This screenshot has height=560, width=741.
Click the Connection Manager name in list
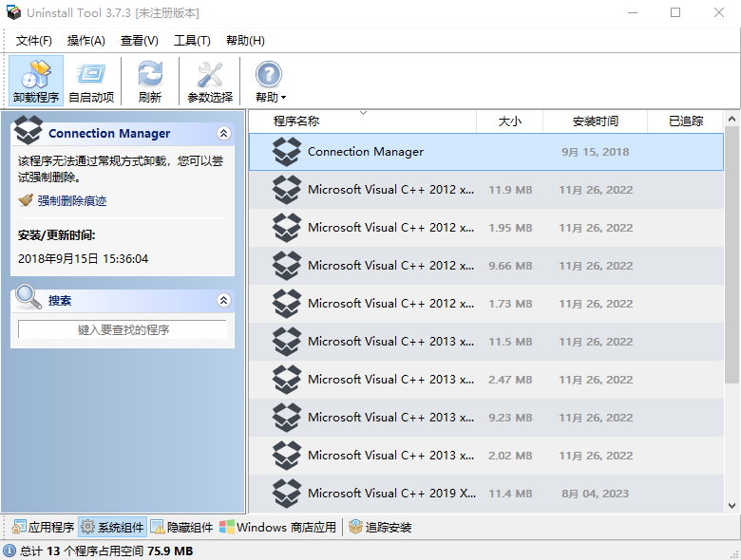(x=366, y=152)
